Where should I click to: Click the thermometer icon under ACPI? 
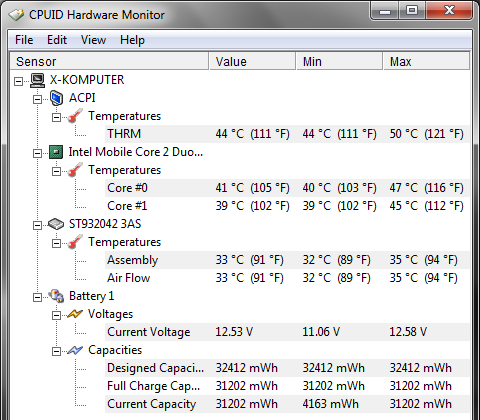(x=75, y=116)
